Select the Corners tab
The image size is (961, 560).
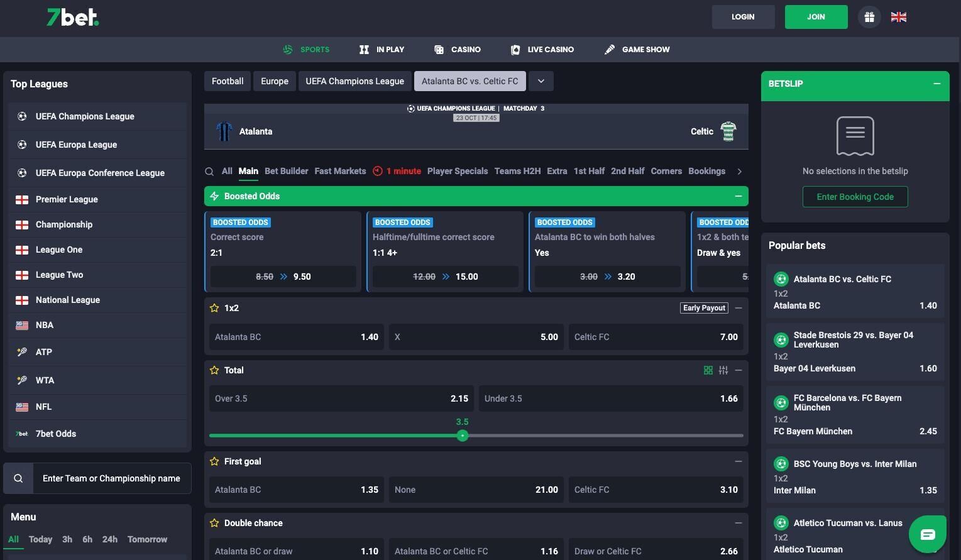[x=666, y=171]
